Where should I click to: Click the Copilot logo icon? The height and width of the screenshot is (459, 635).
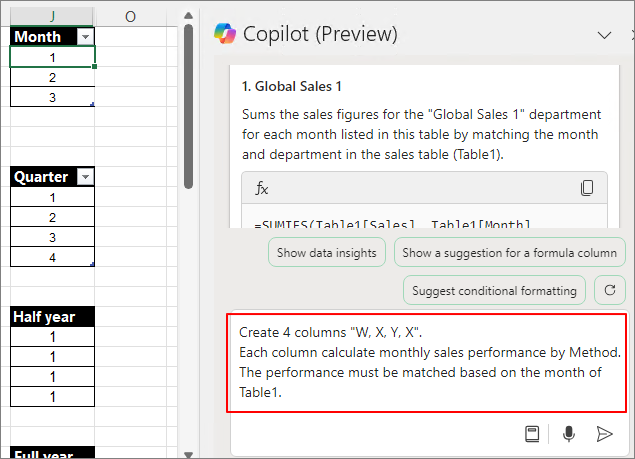click(225, 34)
